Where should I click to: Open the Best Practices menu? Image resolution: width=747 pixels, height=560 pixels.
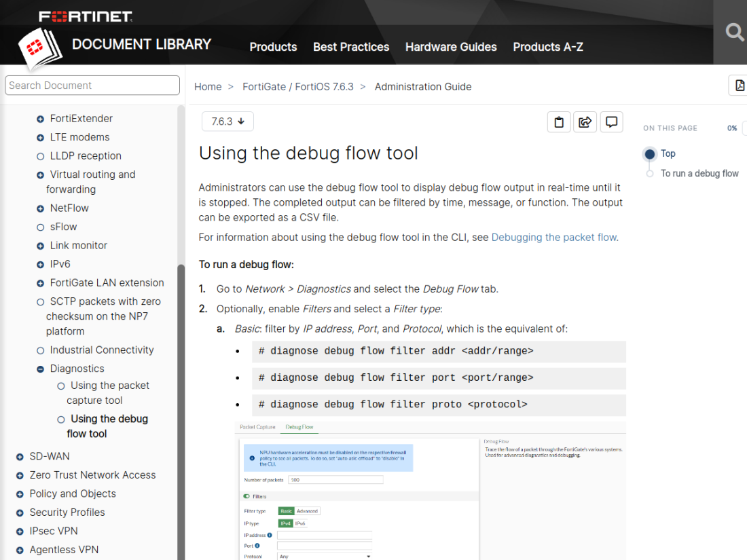pyautogui.click(x=351, y=47)
